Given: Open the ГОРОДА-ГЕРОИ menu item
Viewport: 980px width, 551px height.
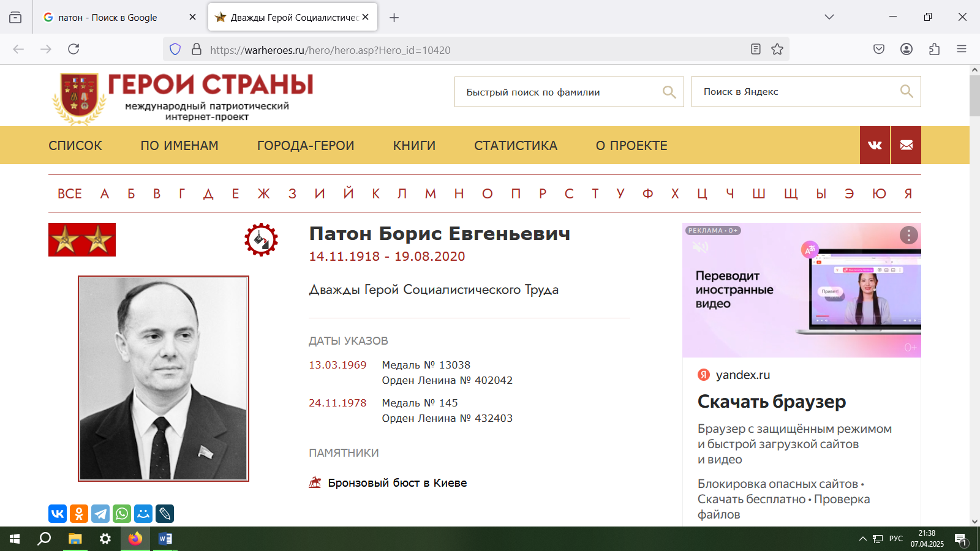Looking at the screenshot, I should pyautogui.click(x=306, y=146).
